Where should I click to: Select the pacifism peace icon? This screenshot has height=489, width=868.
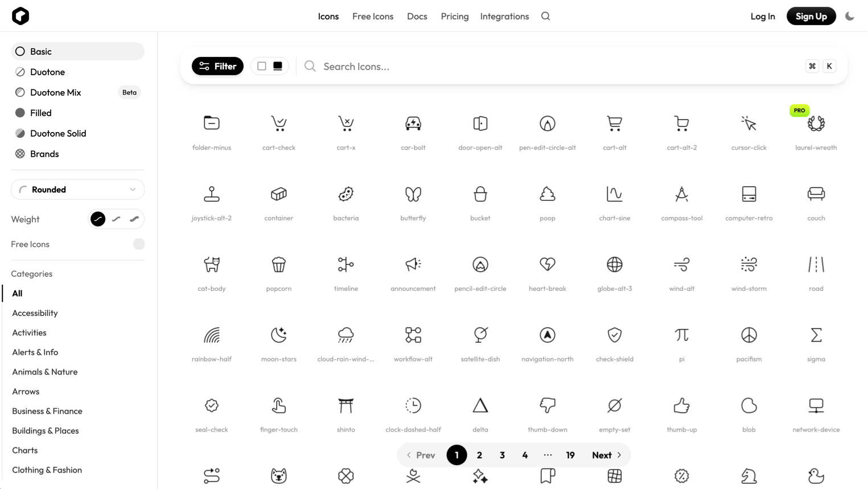click(x=749, y=335)
